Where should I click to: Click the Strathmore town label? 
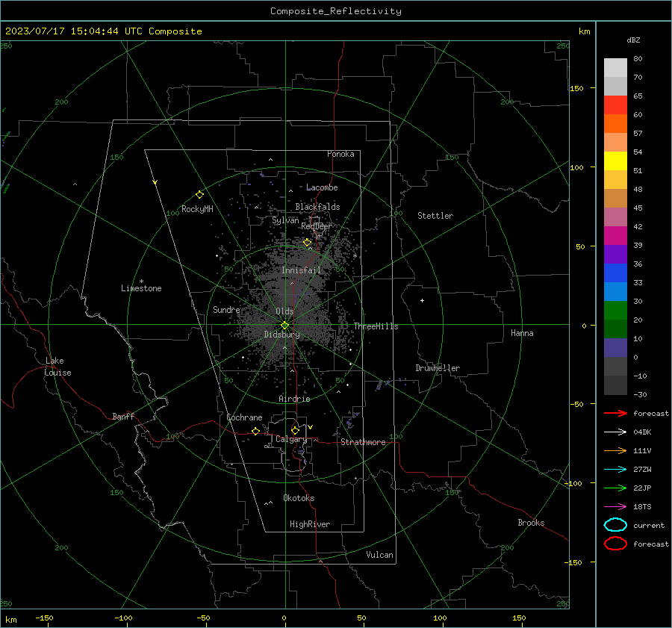pos(363,442)
